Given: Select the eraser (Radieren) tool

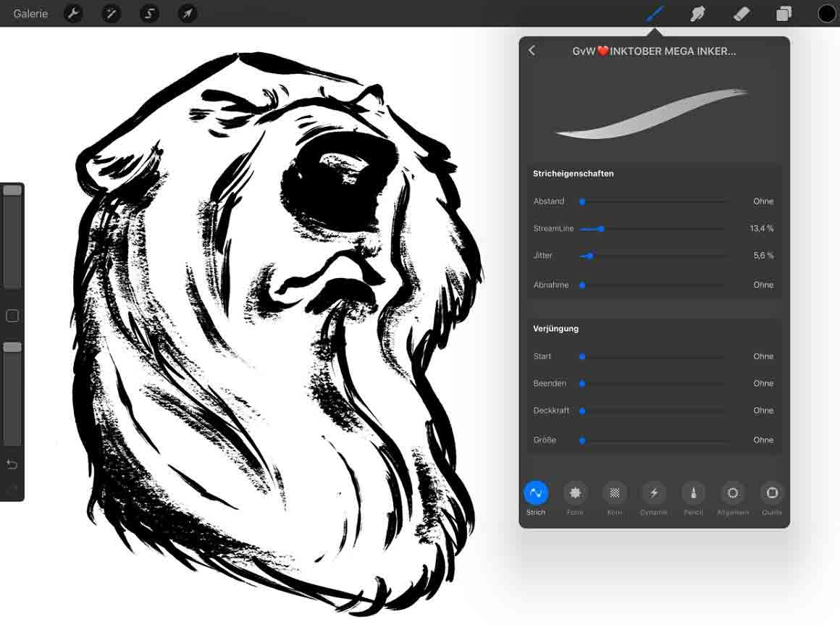Looking at the screenshot, I should click(x=742, y=13).
